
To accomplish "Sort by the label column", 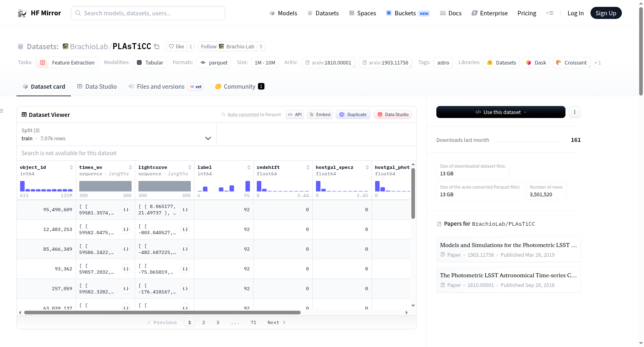I will point(249,167).
